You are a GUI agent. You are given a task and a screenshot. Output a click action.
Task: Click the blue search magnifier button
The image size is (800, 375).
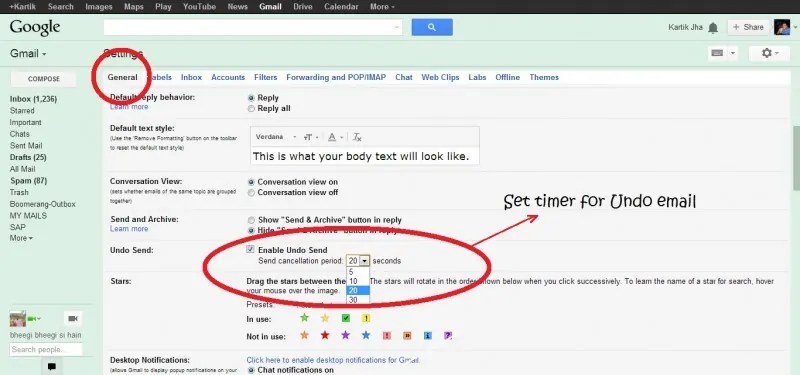[x=432, y=28]
